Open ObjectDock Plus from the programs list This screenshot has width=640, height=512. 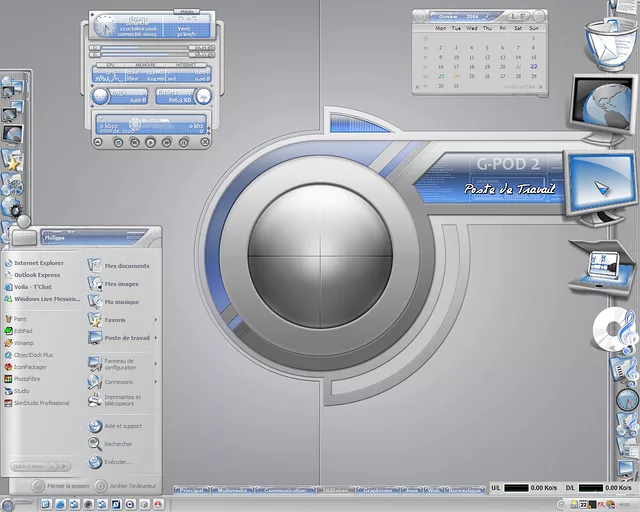33,355
